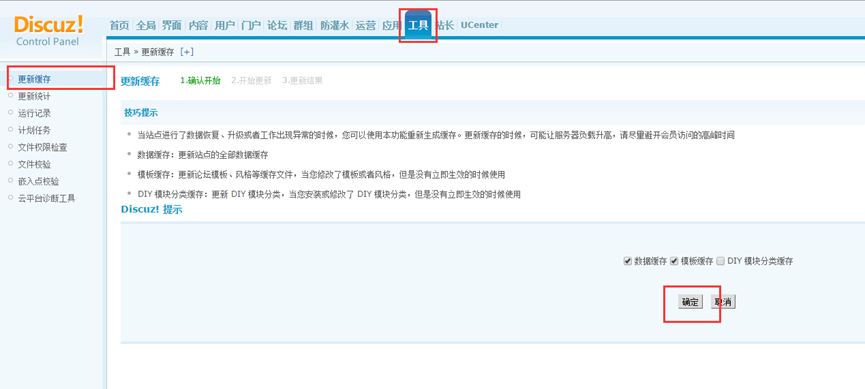
Task: Go to 计划任务 in the sidebar
Action: pos(34,130)
